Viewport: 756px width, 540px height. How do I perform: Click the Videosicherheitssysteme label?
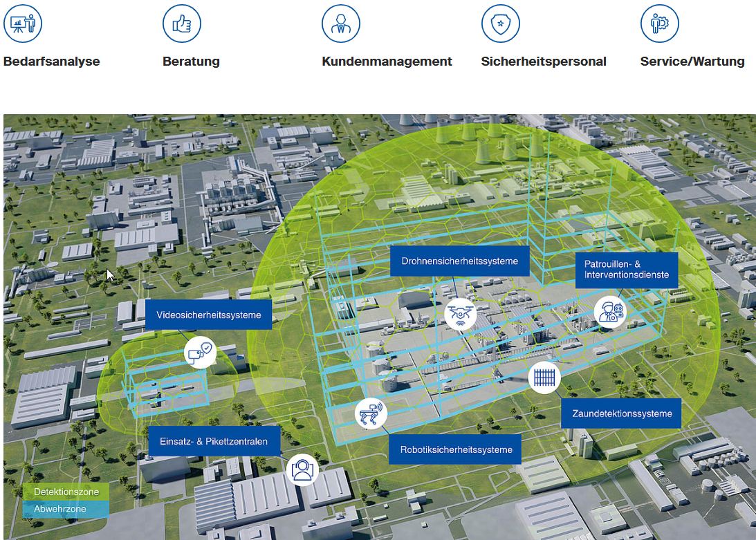coord(209,315)
